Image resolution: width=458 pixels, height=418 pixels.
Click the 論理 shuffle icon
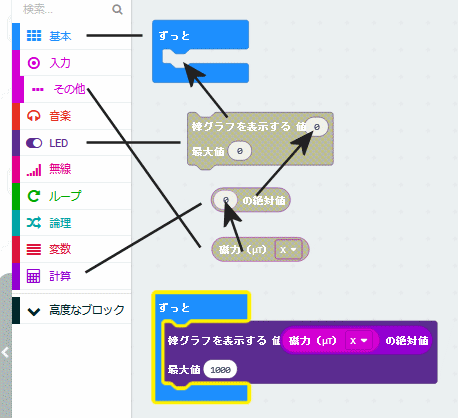click(34, 223)
